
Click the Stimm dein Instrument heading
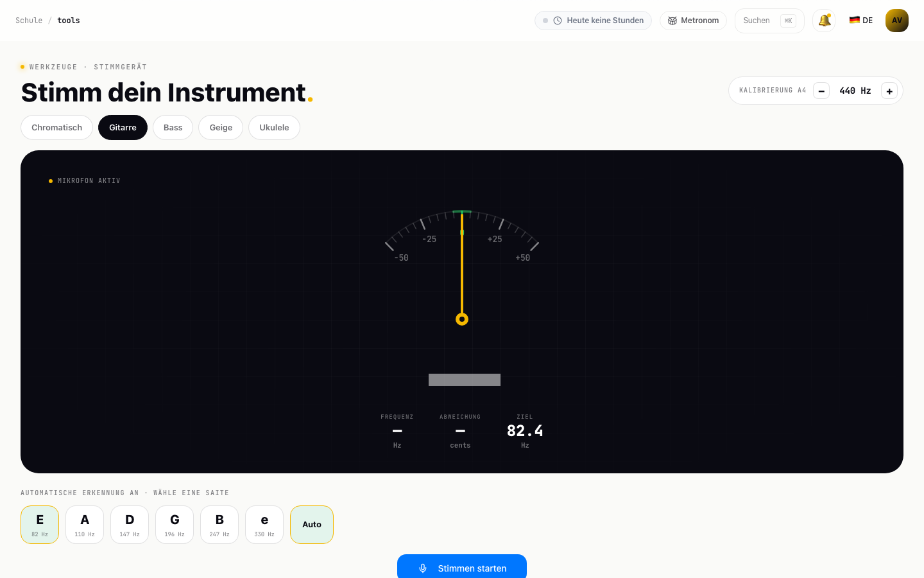(167, 92)
